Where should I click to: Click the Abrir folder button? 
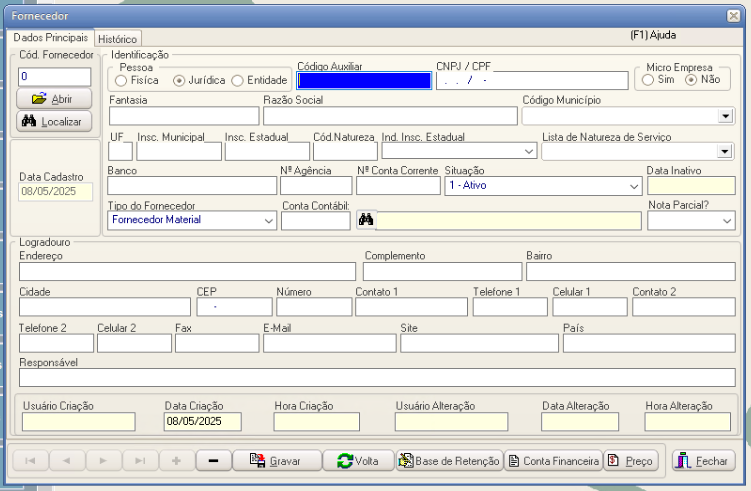tap(55, 99)
